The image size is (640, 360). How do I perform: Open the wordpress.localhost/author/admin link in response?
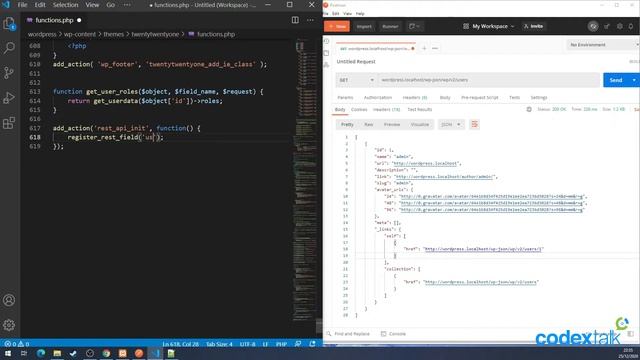pyautogui.click(x=444, y=177)
